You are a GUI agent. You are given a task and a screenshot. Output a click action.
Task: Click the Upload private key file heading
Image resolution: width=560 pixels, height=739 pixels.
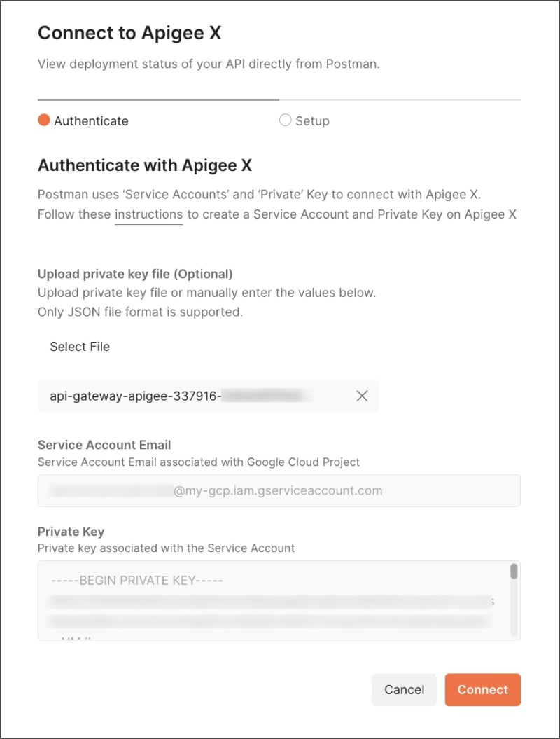click(135, 274)
